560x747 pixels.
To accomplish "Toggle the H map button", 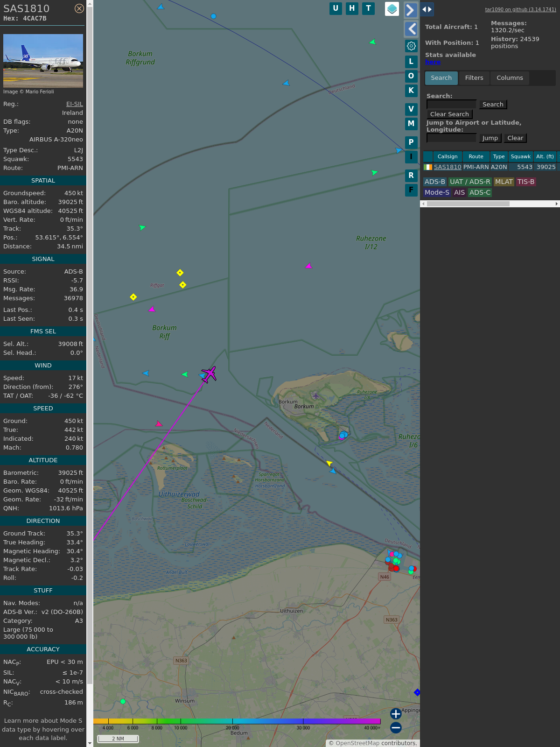I will (x=352, y=8).
